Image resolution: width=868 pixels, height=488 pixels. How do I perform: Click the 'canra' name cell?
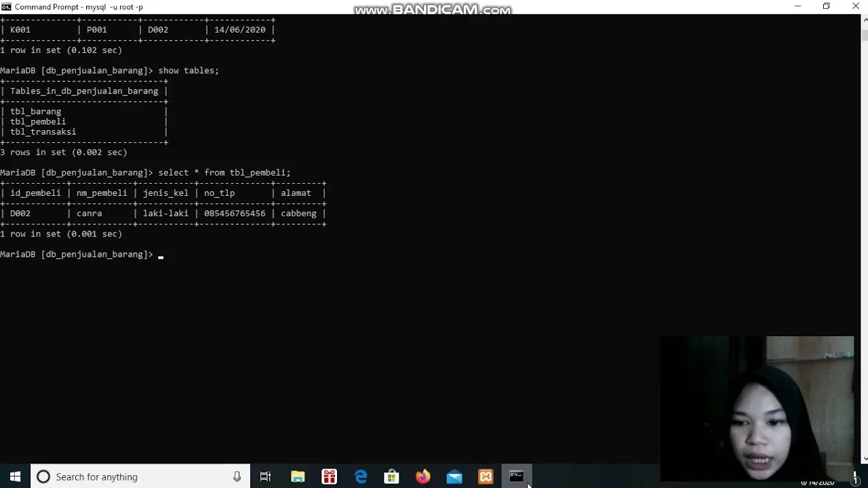tap(89, 213)
